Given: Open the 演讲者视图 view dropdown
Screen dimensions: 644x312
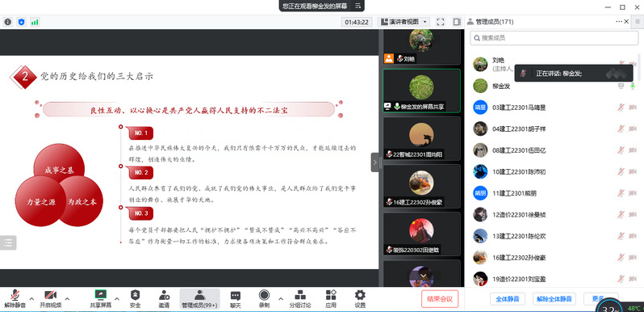Looking at the screenshot, I should pyautogui.click(x=404, y=22).
